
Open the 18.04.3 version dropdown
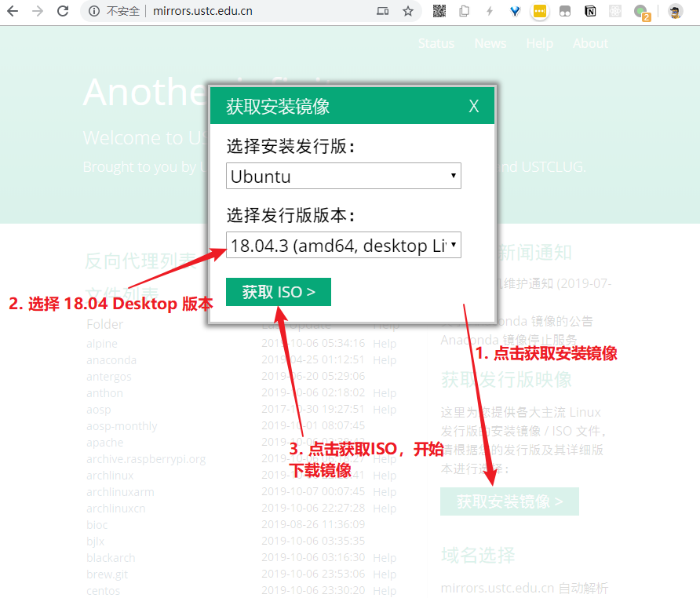(343, 245)
